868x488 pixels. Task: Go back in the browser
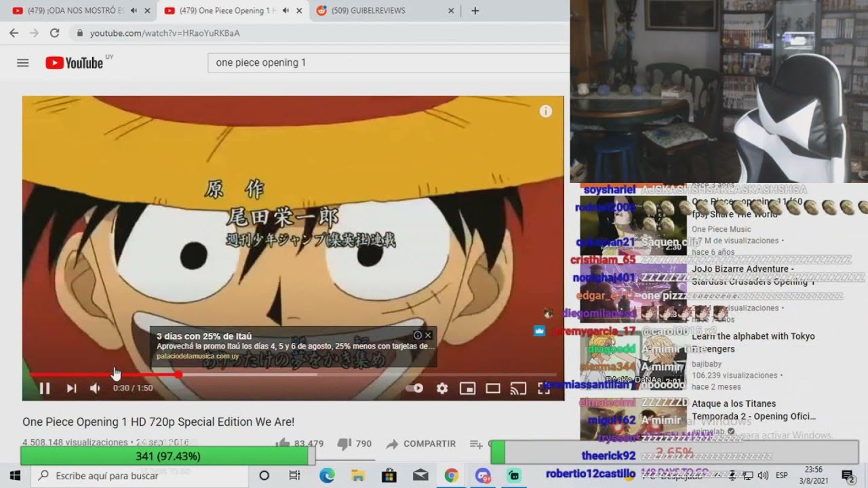tap(14, 33)
